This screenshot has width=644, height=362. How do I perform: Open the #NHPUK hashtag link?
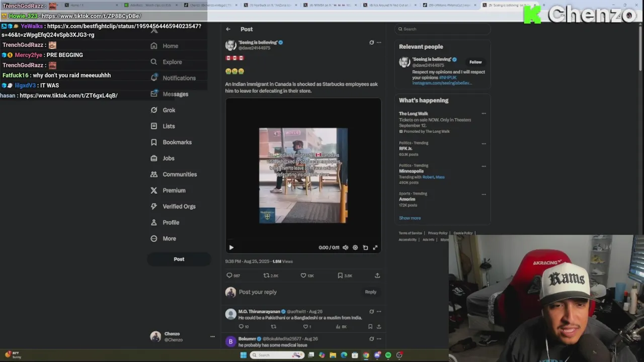(447, 78)
